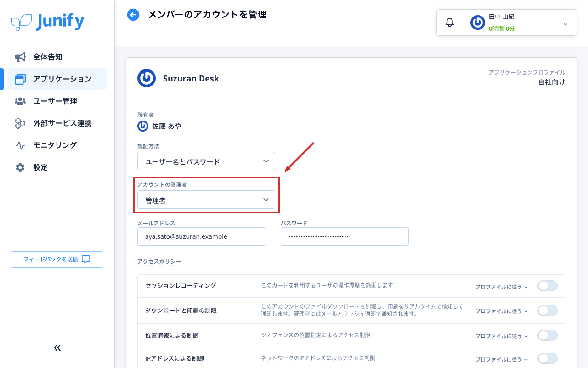
Task: Go to 全体告知 menu item
Action: point(57,57)
